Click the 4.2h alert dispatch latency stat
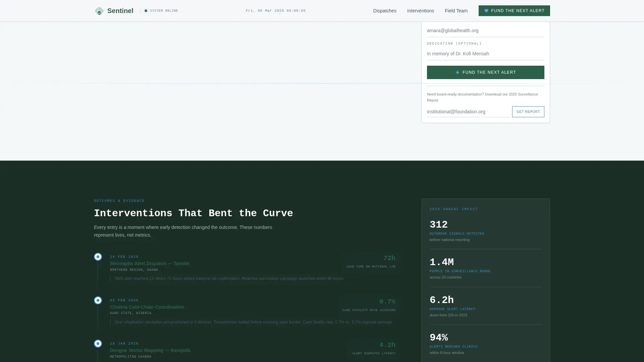The image size is (644, 362). [387, 345]
